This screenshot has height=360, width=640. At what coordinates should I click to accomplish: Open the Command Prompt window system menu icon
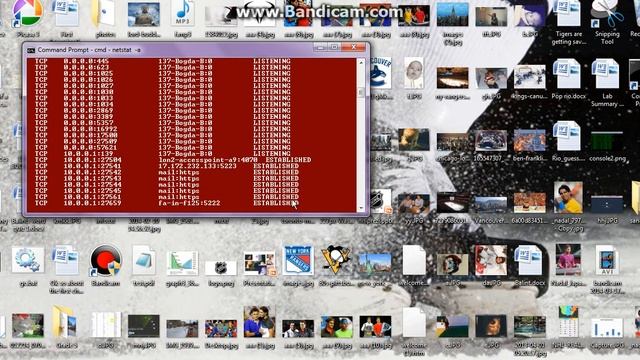pyautogui.click(x=31, y=50)
